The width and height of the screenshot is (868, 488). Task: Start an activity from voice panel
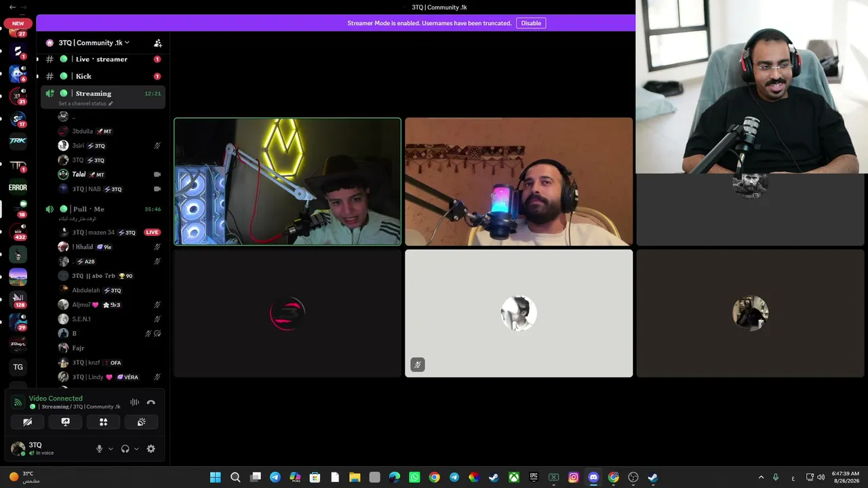tap(103, 422)
